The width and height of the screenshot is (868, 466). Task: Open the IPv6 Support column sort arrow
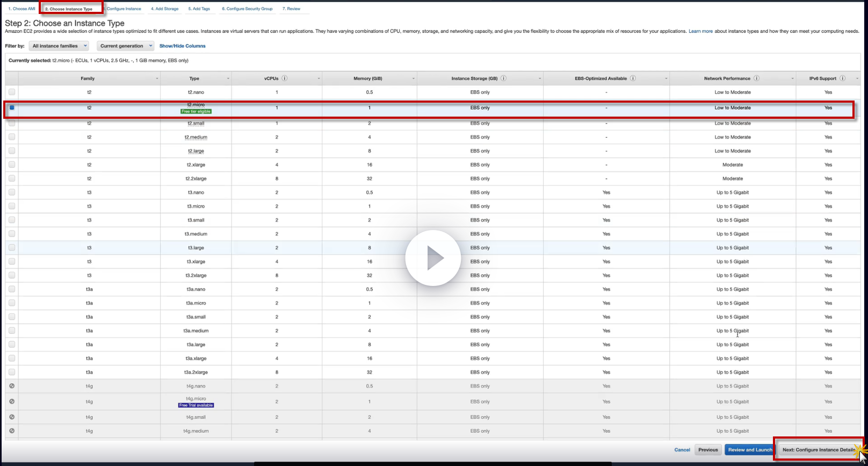pyautogui.click(x=857, y=79)
